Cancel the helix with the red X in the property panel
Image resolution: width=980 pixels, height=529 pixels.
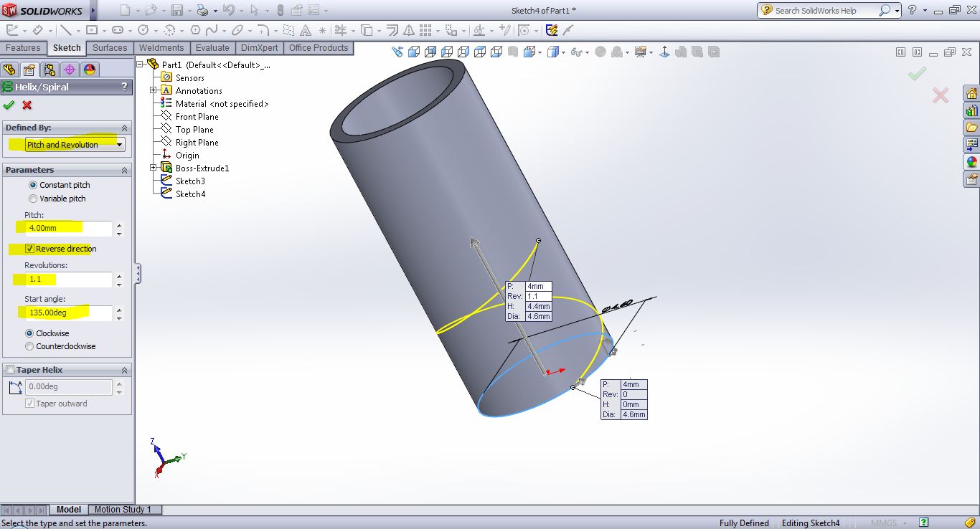27,105
